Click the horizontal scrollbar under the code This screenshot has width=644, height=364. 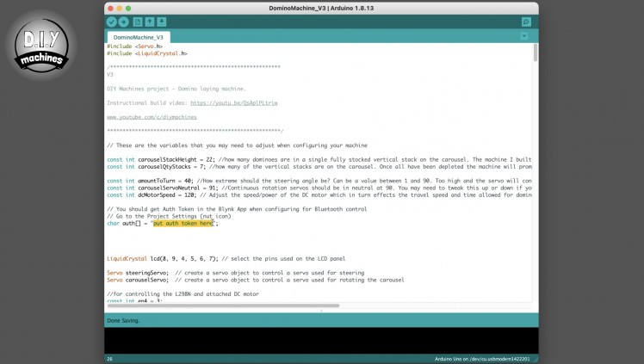point(224,305)
